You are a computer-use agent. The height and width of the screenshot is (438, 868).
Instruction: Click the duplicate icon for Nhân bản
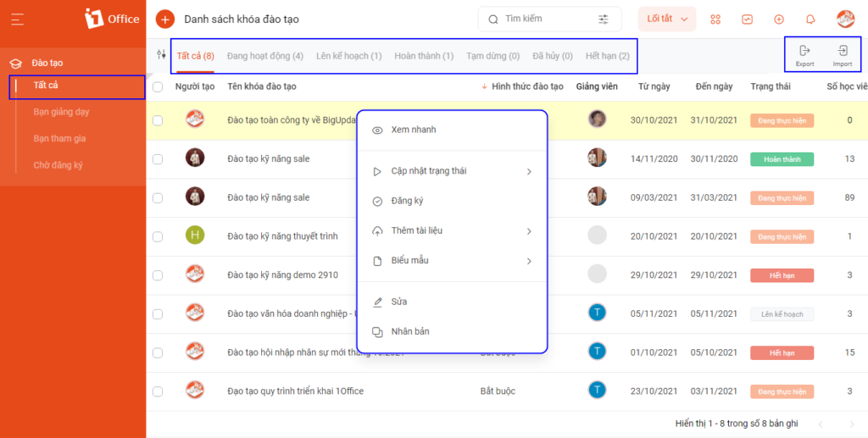[377, 332]
